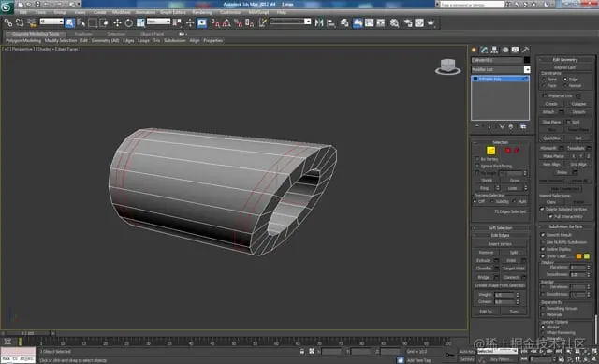This screenshot has width=599, height=364.
Task: Switch to the Hierarchy command panel
Action: coord(495,50)
